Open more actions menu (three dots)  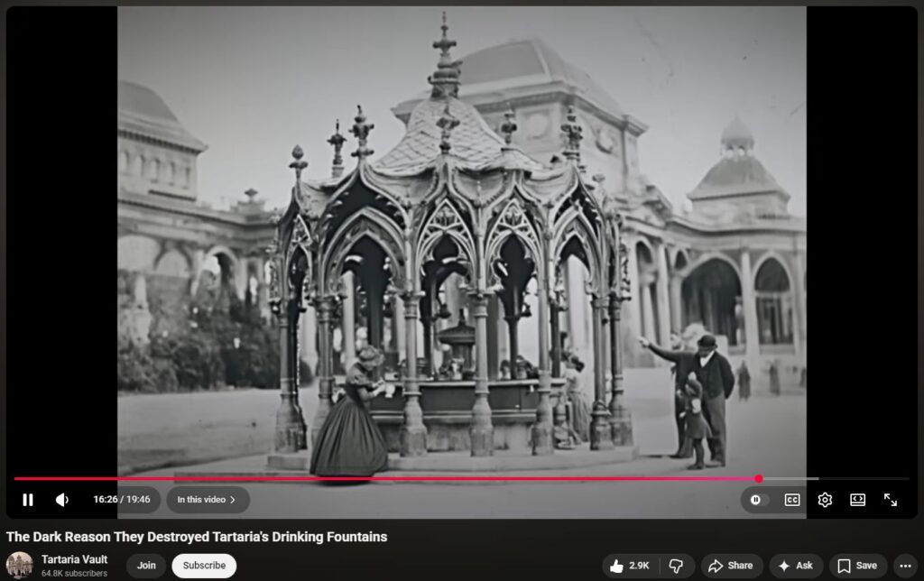pyautogui.click(x=906, y=566)
